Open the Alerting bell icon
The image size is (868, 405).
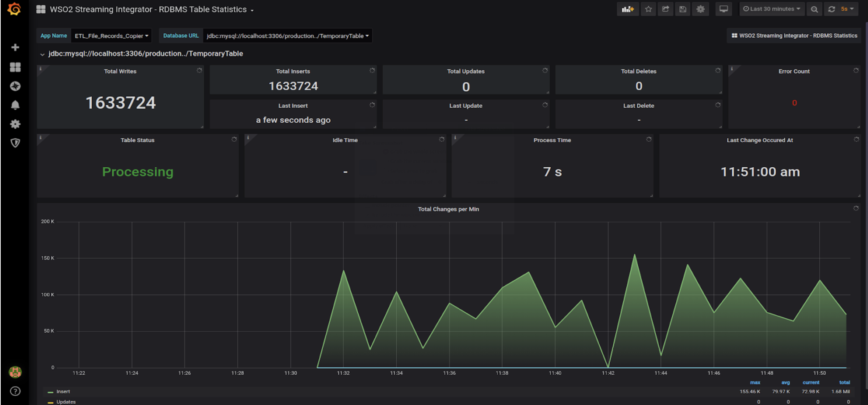pos(15,105)
